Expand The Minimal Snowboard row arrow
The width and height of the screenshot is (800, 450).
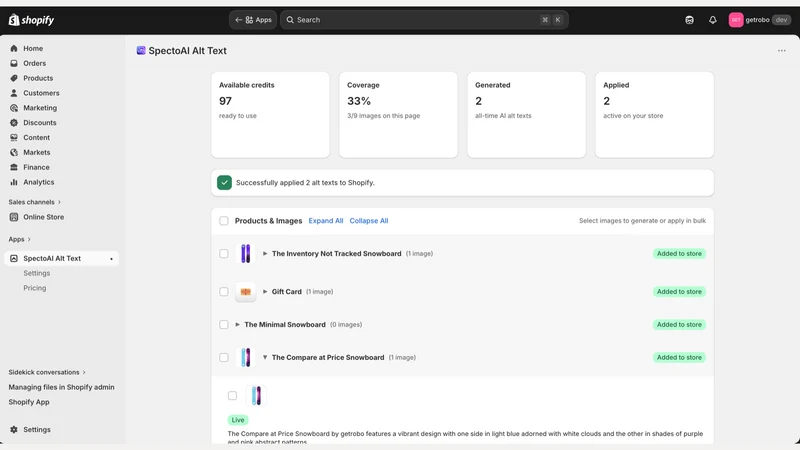point(237,324)
